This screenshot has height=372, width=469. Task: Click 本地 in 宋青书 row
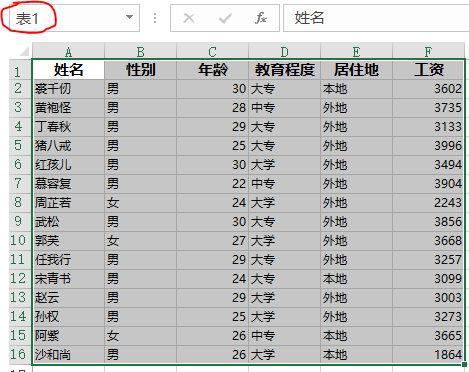(x=356, y=279)
